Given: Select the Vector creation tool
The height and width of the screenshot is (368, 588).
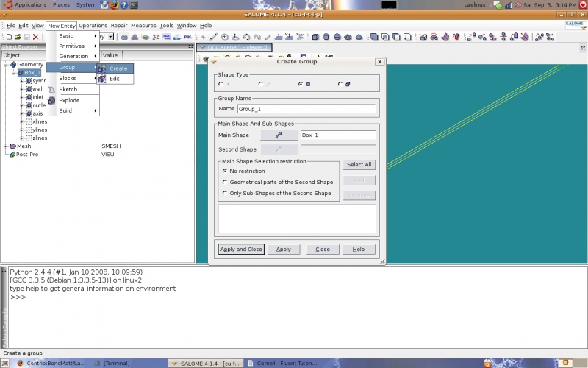Looking at the screenshot, I should click(268, 38).
